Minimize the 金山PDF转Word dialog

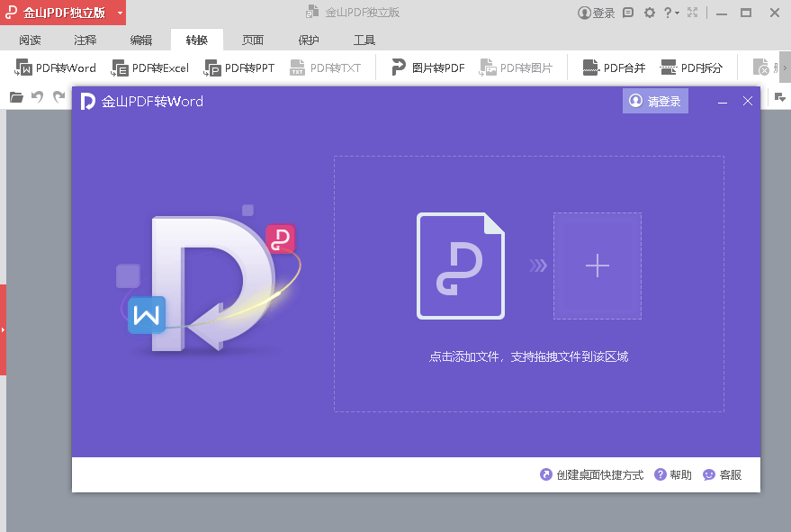[x=723, y=102]
